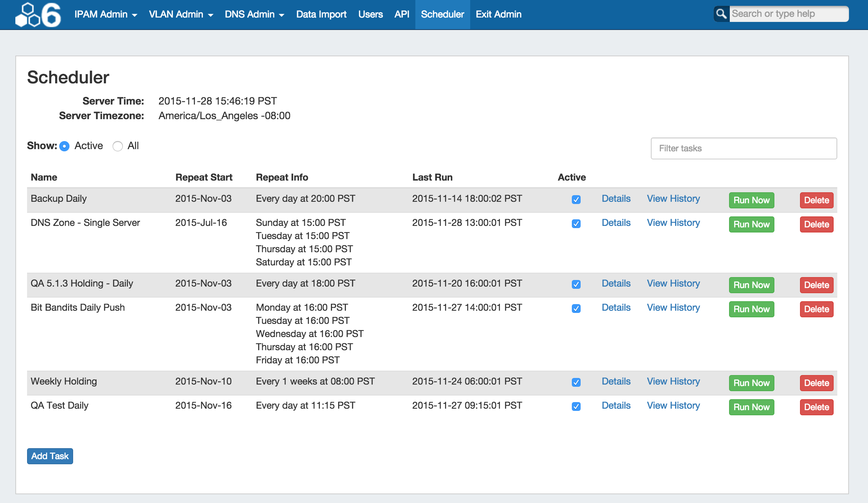Viewport: 868px width, 503px height.
Task: Switch to the Scheduler tab
Action: pyautogui.click(x=442, y=14)
